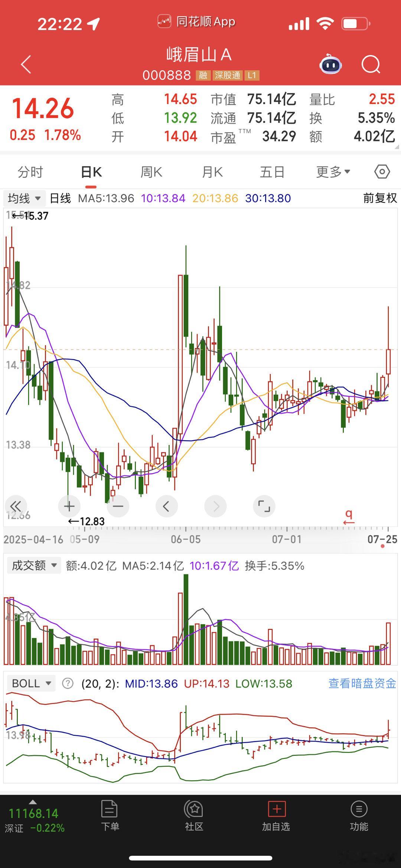401x868 pixels.
Task: Tap the 深证 11168.14 index value
Action: 33,813
